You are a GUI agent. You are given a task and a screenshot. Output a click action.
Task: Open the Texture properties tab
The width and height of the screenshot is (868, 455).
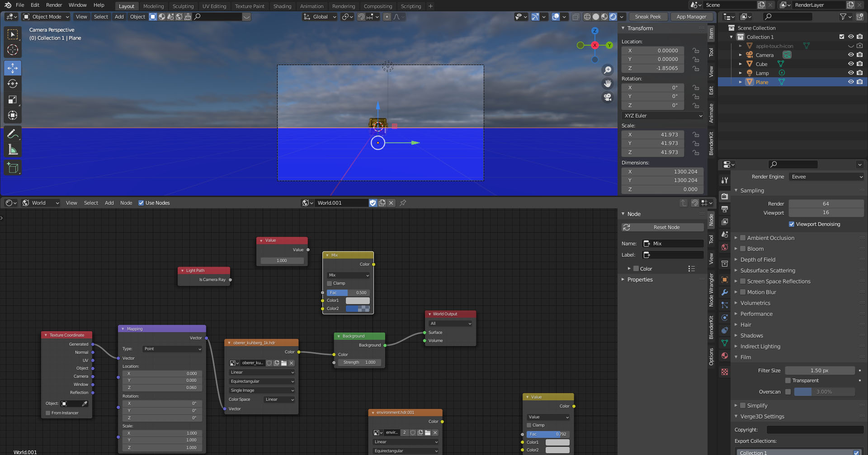[x=725, y=372]
